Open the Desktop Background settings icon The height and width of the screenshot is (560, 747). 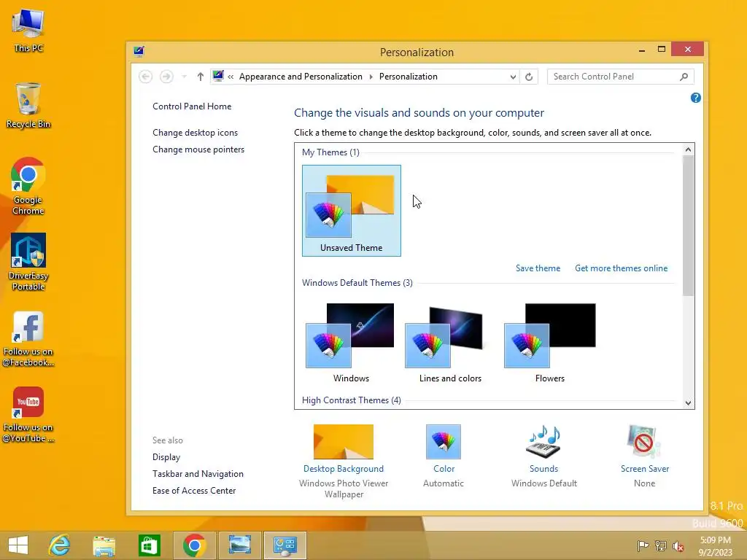click(343, 442)
